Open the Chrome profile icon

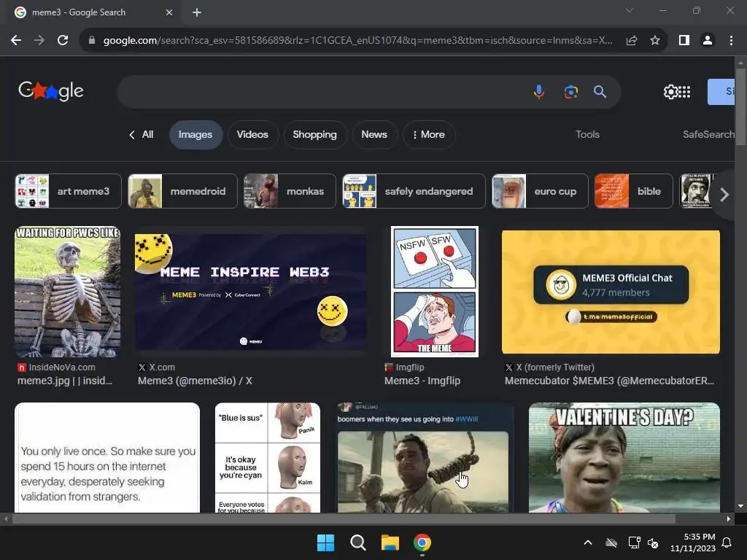708,41
